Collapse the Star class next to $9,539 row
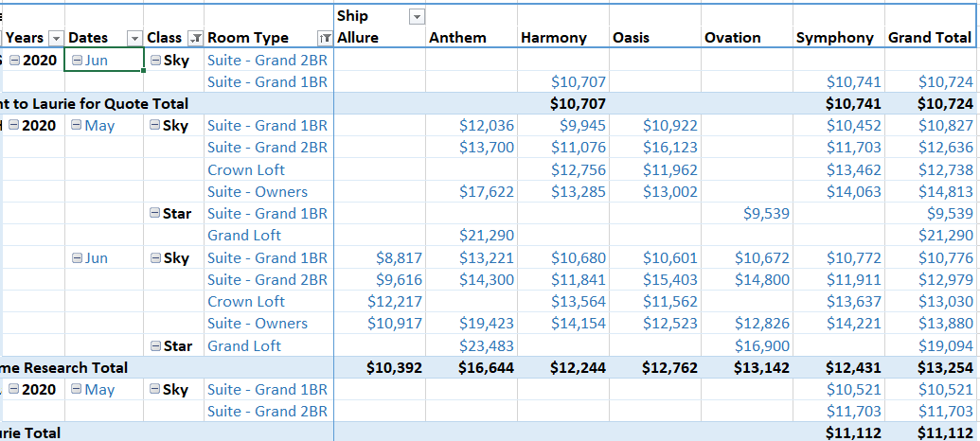980x441 pixels. pos(155,214)
